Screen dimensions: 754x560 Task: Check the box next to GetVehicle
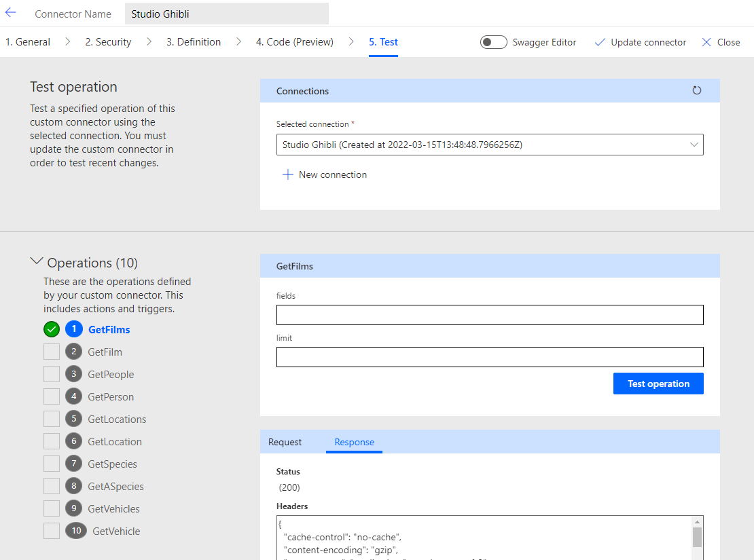[52, 531]
